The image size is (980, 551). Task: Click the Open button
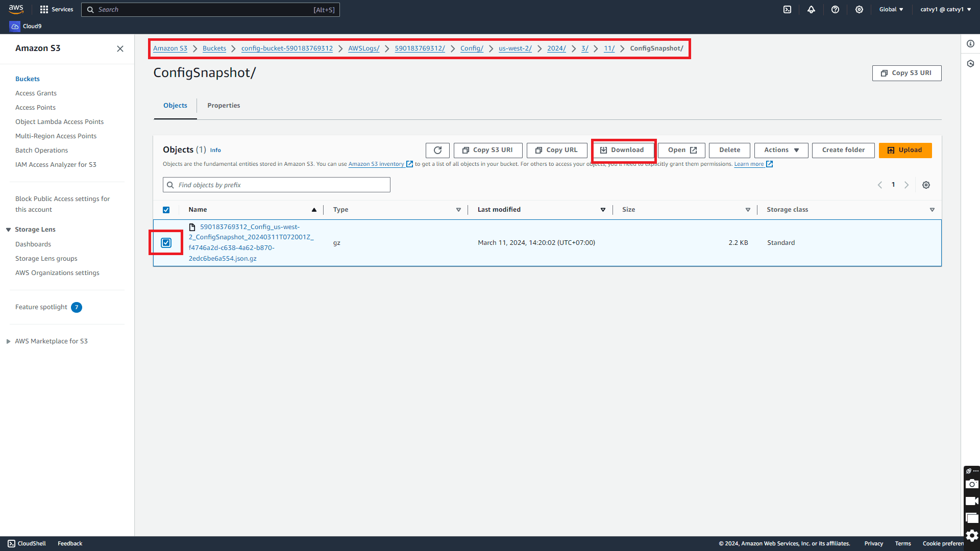(x=681, y=150)
